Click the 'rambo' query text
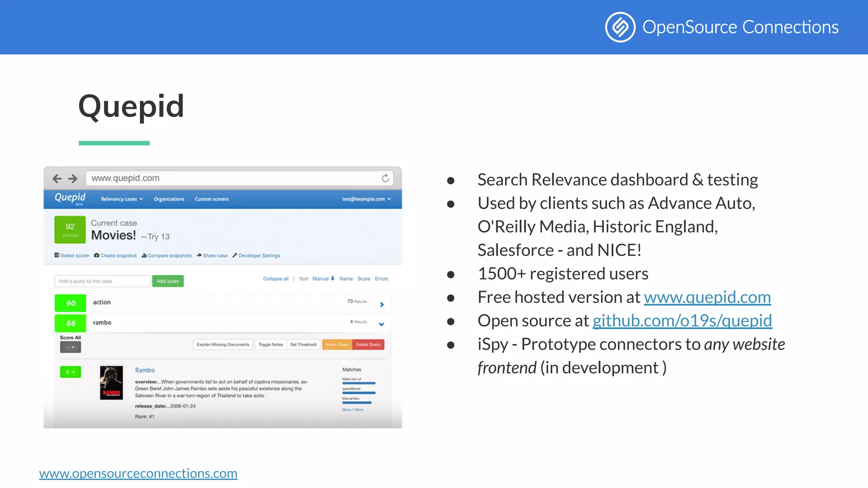The width and height of the screenshot is (868, 488). tap(102, 322)
